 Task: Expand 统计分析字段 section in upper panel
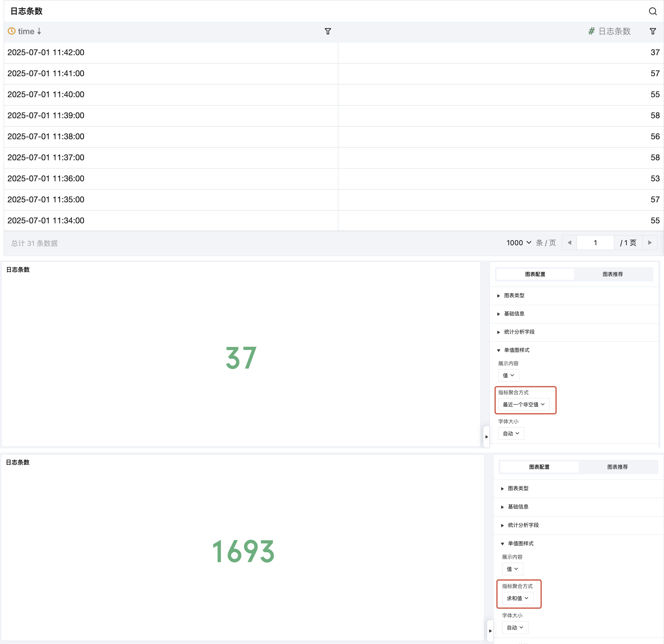coord(519,332)
